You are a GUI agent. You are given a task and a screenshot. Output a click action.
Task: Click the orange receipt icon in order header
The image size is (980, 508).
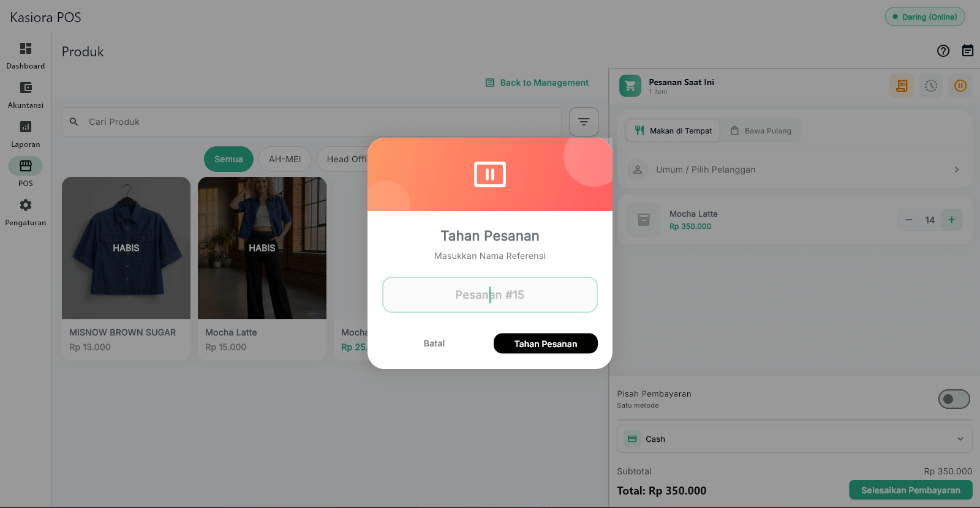pos(902,86)
